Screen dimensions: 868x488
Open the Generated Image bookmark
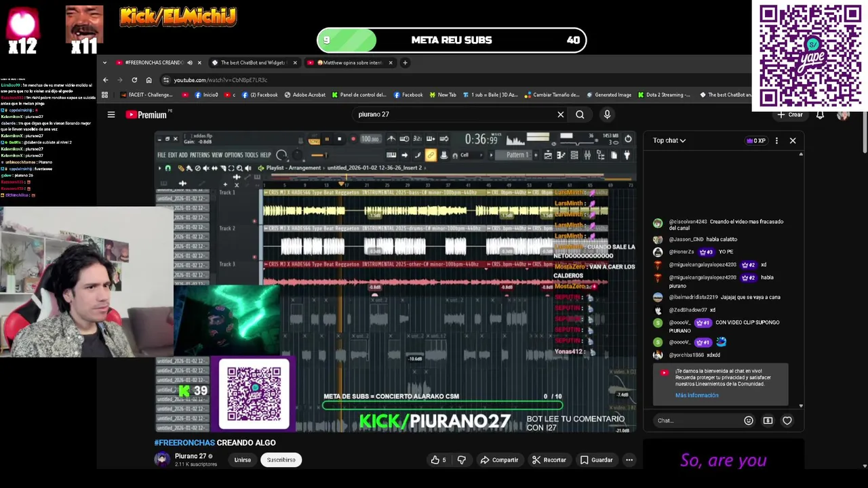point(609,95)
